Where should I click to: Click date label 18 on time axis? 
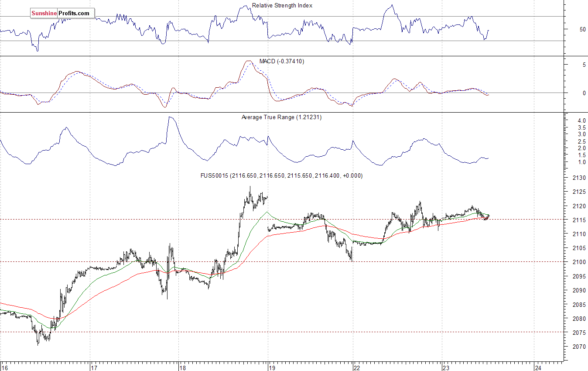click(182, 367)
